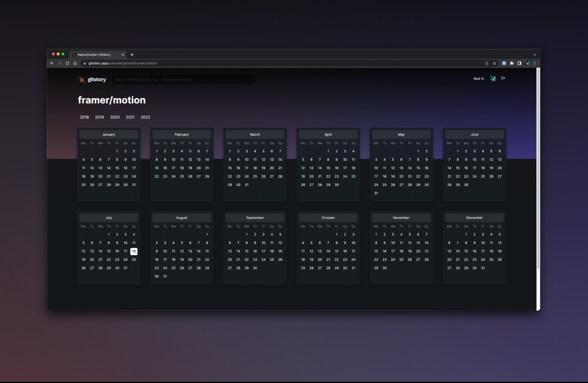Screen dimensions: 588x383
Task: Focus the Explore GitHub projects search field
Action: click(x=184, y=79)
